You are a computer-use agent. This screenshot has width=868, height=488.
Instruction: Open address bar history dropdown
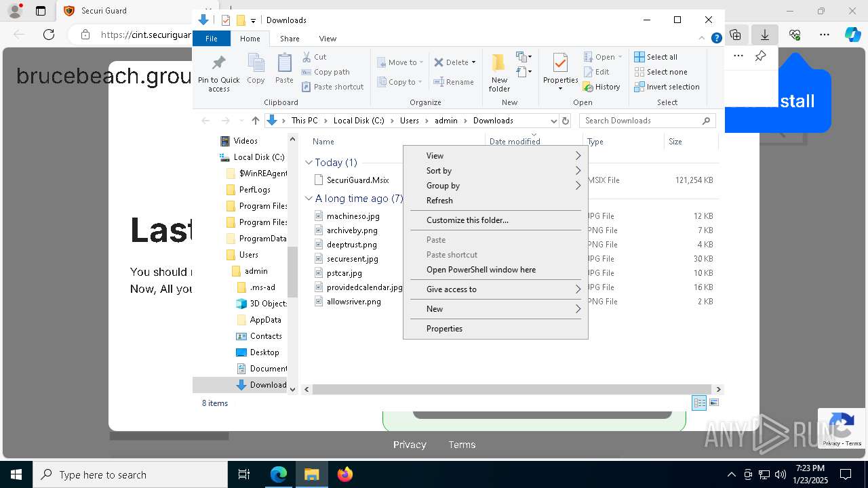pyautogui.click(x=553, y=121)
